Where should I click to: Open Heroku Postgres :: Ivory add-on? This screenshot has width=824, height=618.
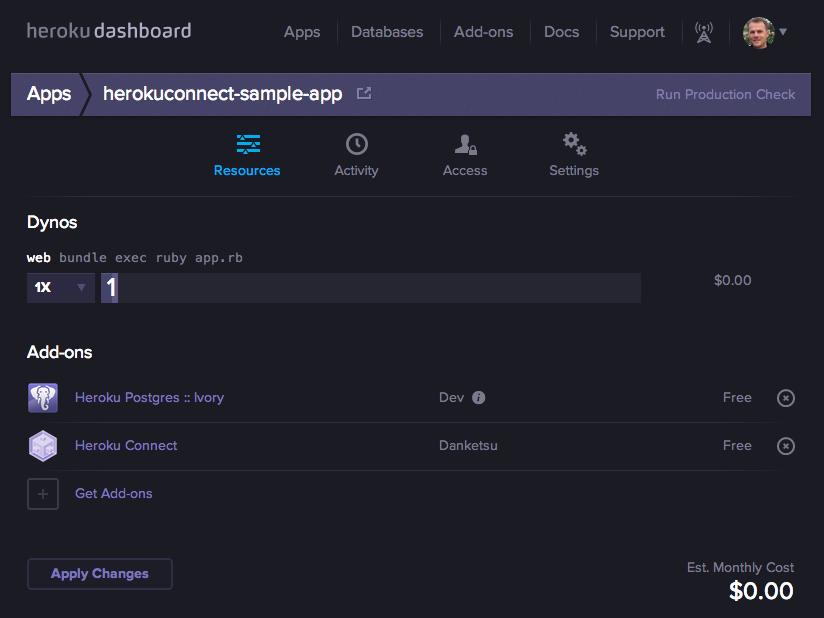pyautogui.click(x=149, y=398)
